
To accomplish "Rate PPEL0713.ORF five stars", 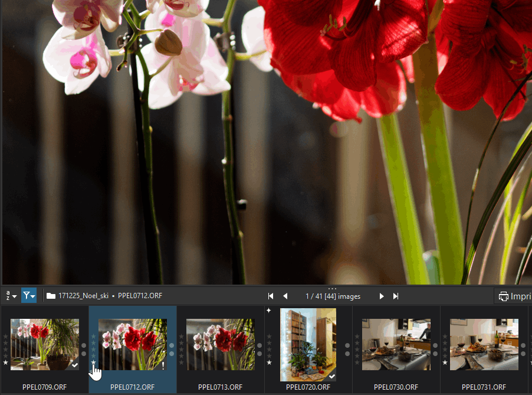I will coord(181,337).
